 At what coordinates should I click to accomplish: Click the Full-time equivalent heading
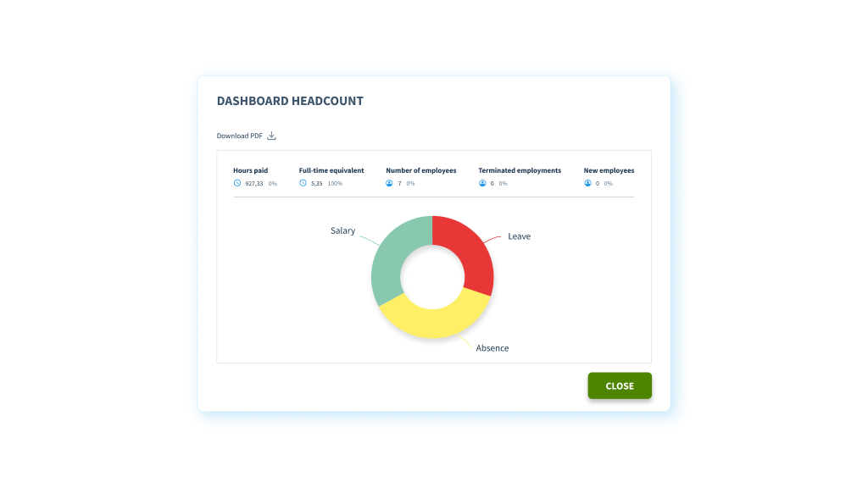(331, 170)
